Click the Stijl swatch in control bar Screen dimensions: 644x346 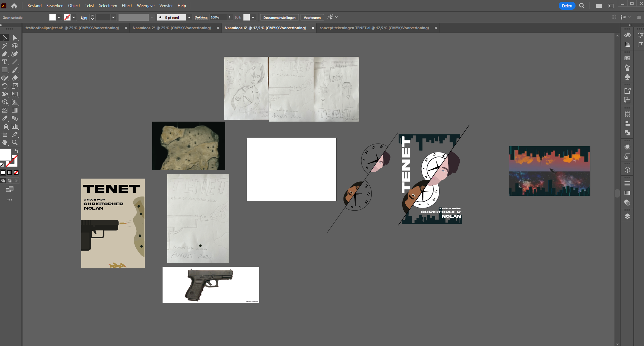tap(246, 17)
